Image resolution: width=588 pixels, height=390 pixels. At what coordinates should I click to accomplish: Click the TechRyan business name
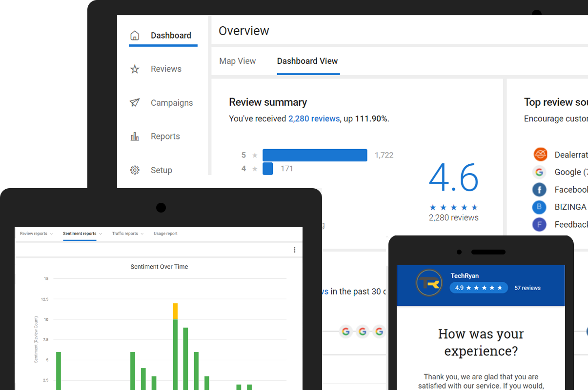click(465, 276)
